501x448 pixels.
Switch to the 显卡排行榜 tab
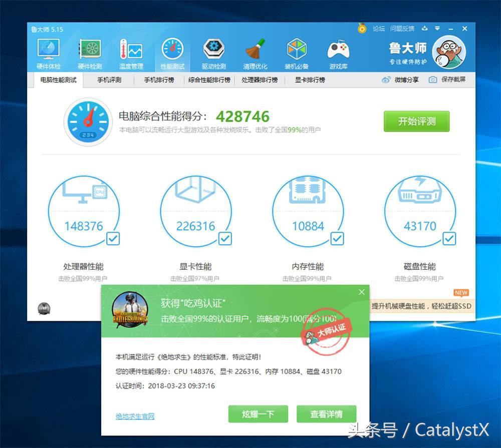pos(310,80)
